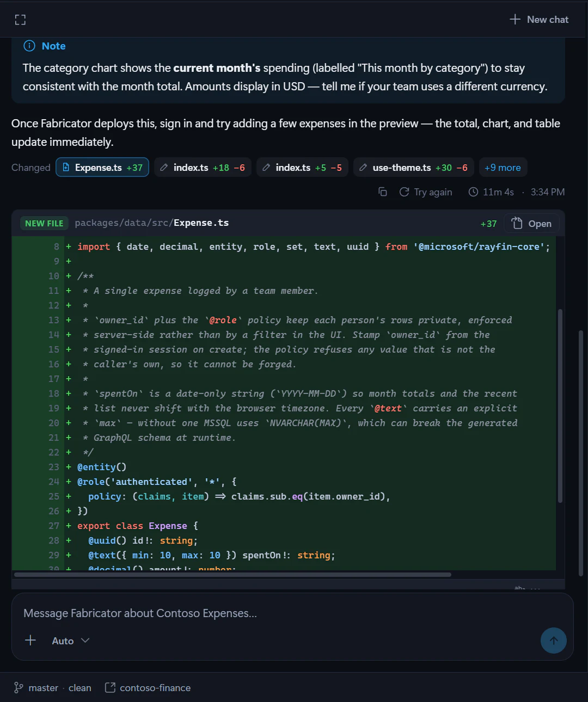This screenshot has width=588, height=702.
Task: Click the @entity() decorator on line 23
Action: click(x=102, y=467)
